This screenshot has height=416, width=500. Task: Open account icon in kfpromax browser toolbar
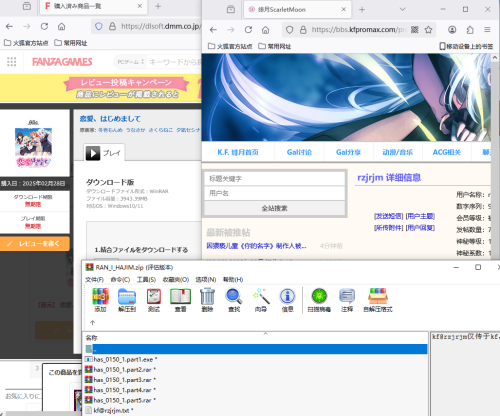(x=452, y=30)
